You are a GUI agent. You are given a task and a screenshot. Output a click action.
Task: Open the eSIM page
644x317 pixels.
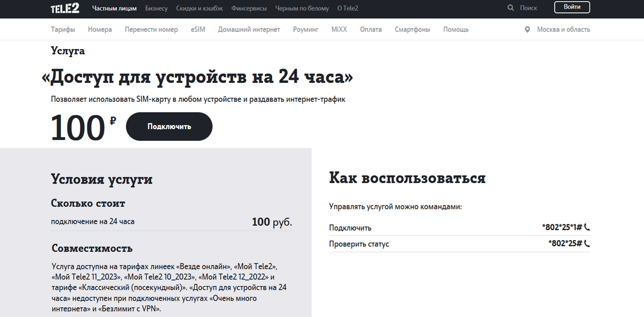point(198,30)
